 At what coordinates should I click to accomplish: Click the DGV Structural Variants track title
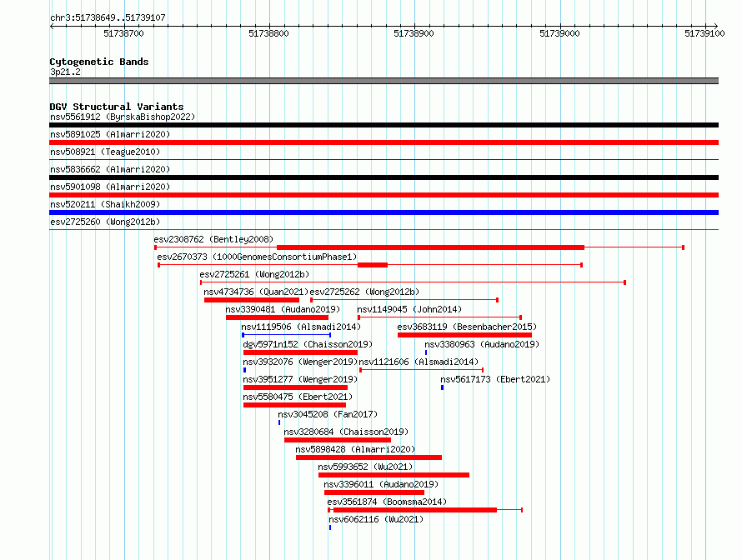[117, 107]
